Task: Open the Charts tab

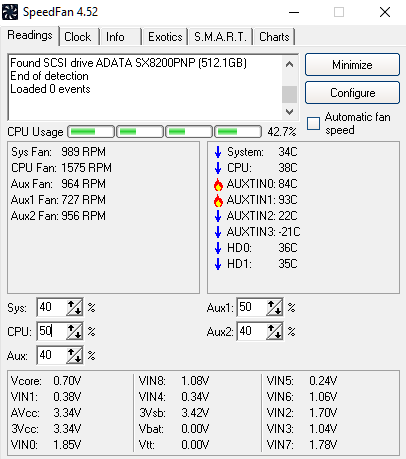Action: pos(274,37)
